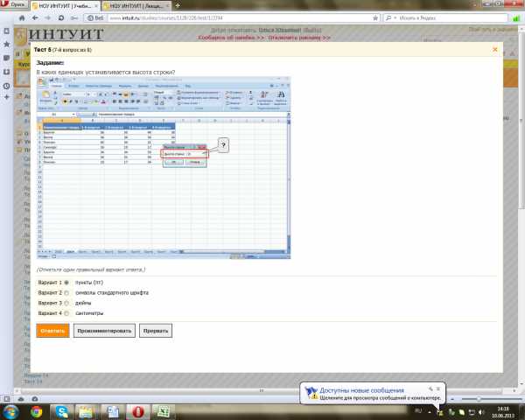Image resolution: width=525 pixels, height=420 pixels.
Task: Open Opera taskbar item
Action: [138, 411]
